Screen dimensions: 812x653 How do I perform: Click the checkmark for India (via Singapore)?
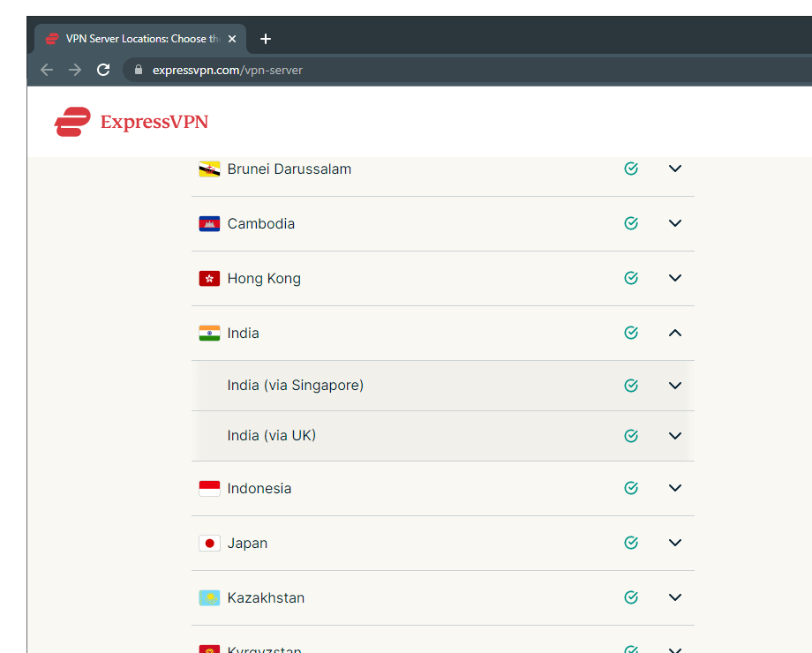631,386
